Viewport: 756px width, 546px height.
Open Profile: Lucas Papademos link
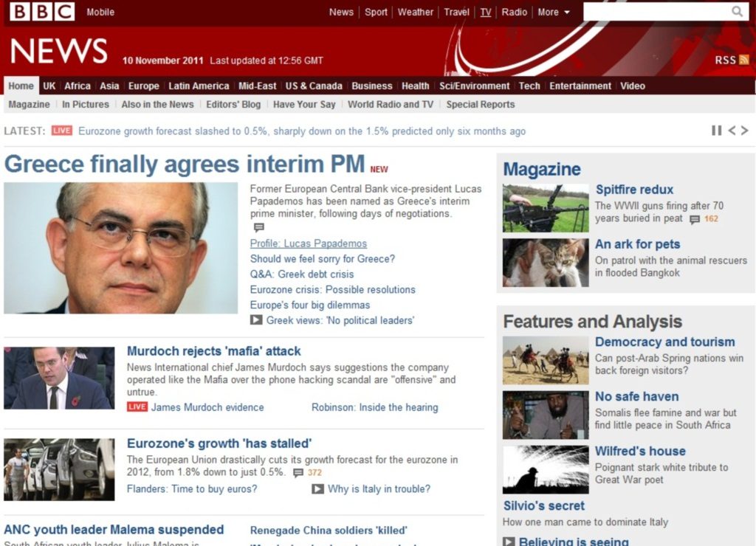(308, 243)
